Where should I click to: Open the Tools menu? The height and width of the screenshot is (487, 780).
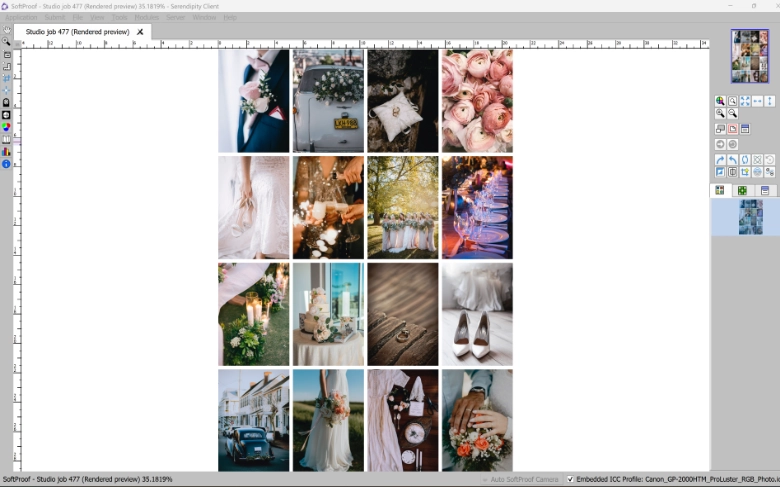(120, 17)
